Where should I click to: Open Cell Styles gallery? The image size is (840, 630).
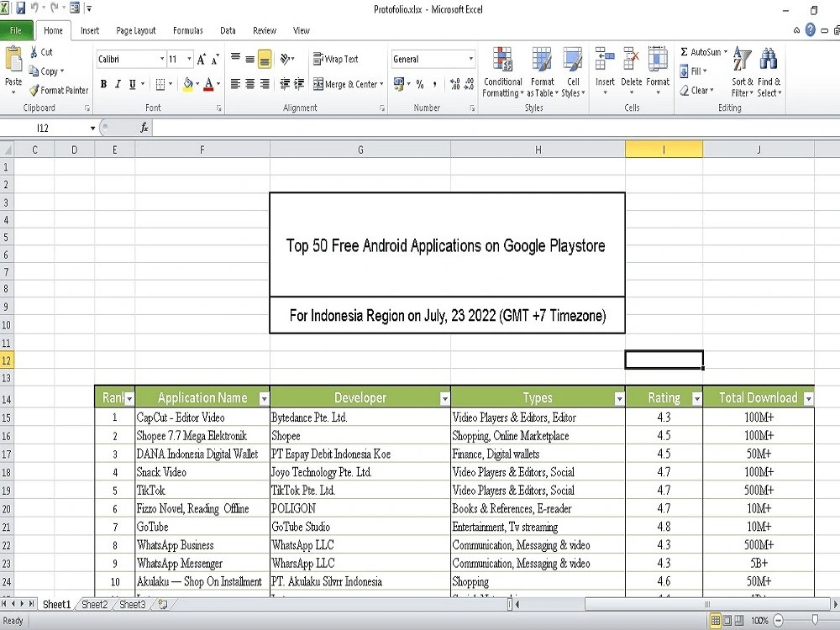573,71
